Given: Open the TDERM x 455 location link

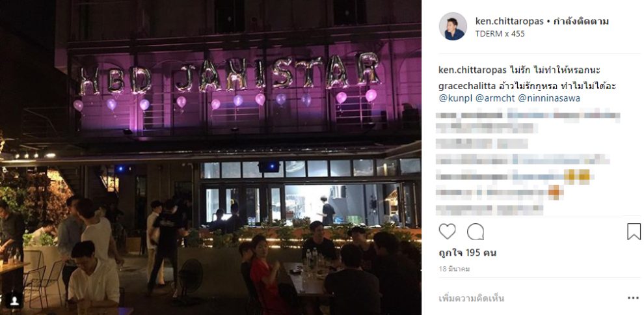Looking at the screenshot, I should point(500,34).
